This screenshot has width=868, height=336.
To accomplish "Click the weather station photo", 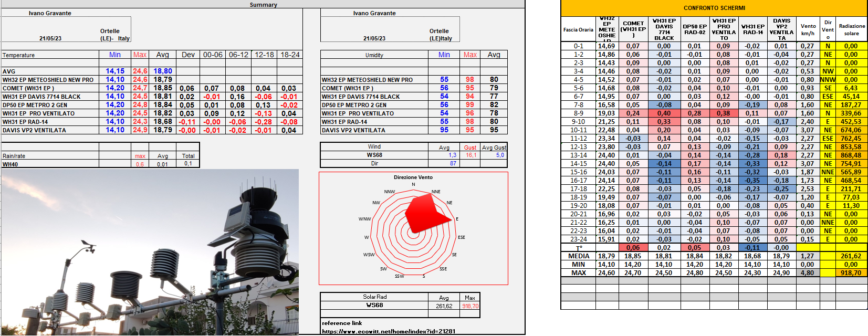I will pyautogui.click(x=150, y=252).
